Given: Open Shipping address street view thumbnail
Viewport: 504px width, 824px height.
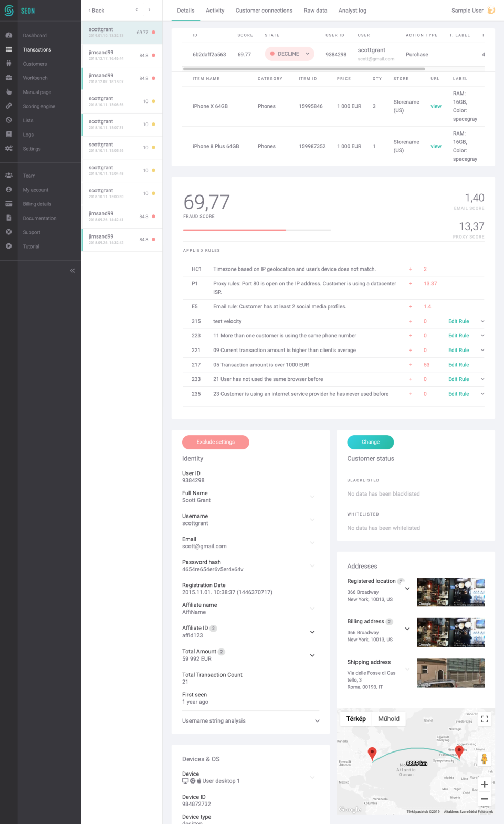Looking at the screenshot, I should [x=451, y=673].
